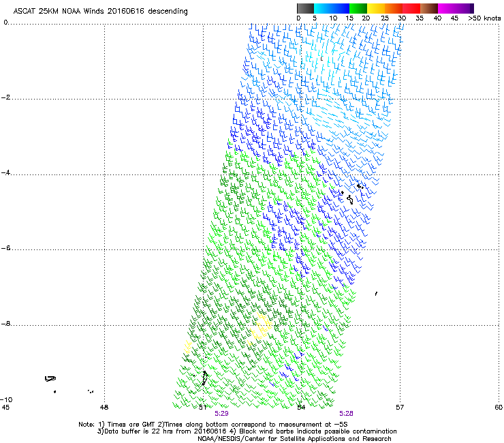Click the gray 0–5 knots color bar segment
The width and height of the screenshot is (504, 443).
click(x=305, y=8)
